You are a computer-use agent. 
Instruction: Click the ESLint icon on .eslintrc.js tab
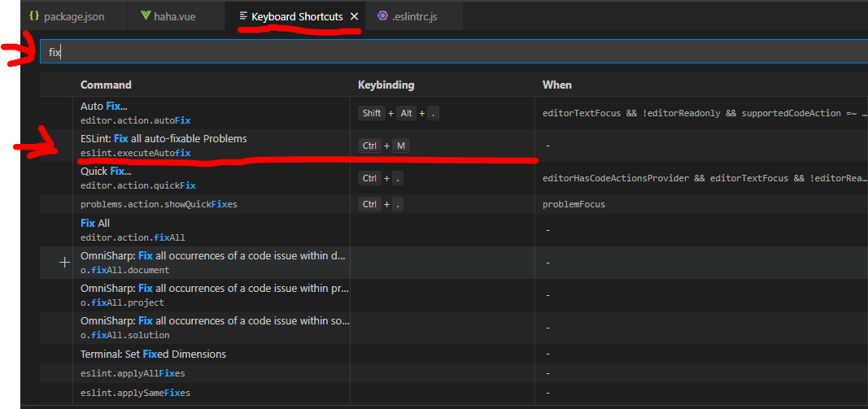(x=383, y=16)
